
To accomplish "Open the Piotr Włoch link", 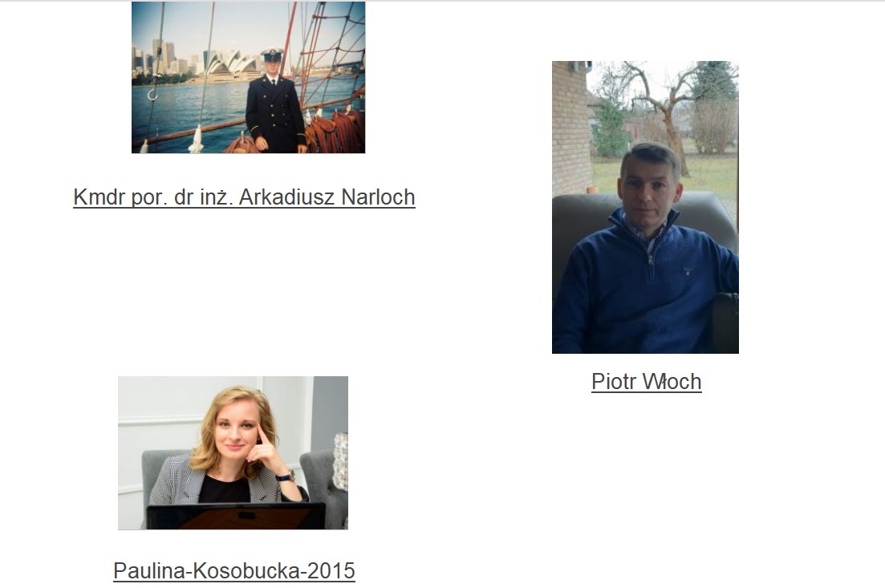I will (646, 382).
